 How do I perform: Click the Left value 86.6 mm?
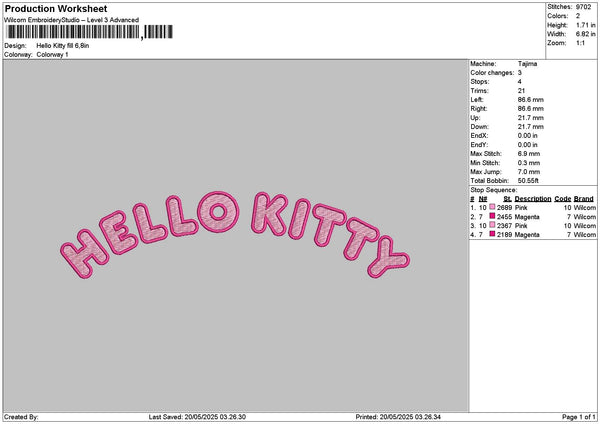[x=530, y=100]
